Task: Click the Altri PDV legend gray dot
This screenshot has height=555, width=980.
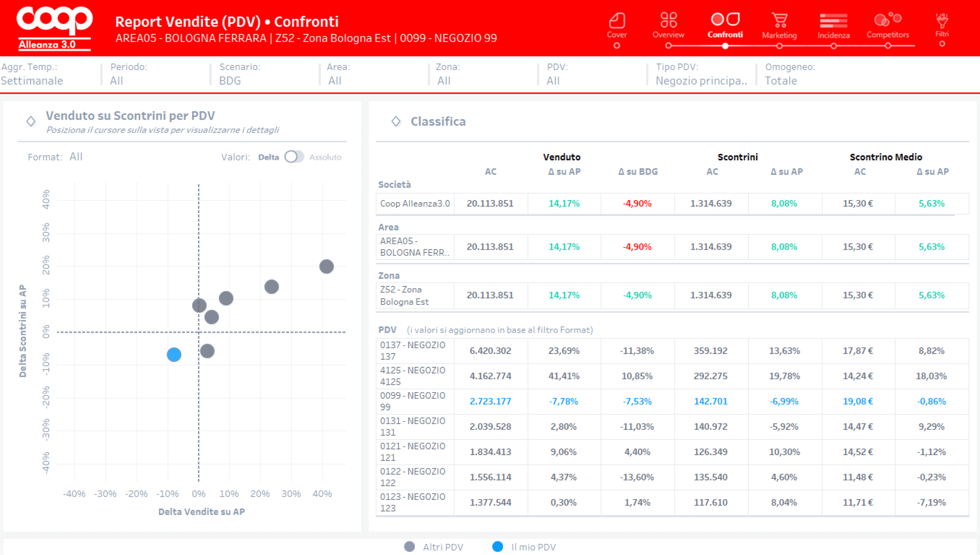Action: pyautogui.click(x=409, y=547)
